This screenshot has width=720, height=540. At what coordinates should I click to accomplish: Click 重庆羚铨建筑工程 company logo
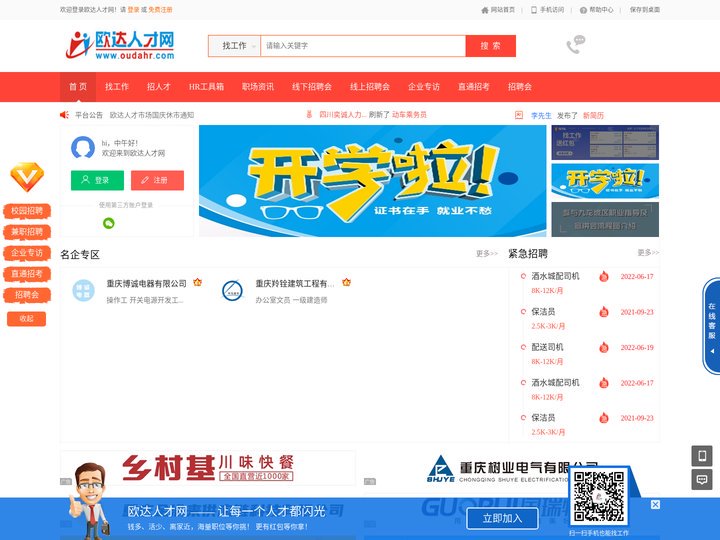(232, 291)
